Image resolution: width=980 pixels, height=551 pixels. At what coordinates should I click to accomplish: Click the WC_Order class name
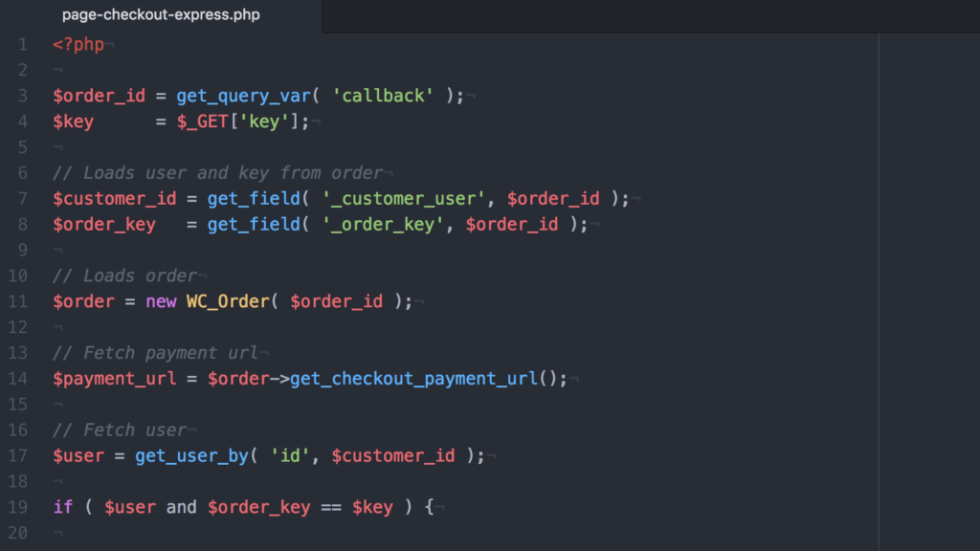coord(228,301)
